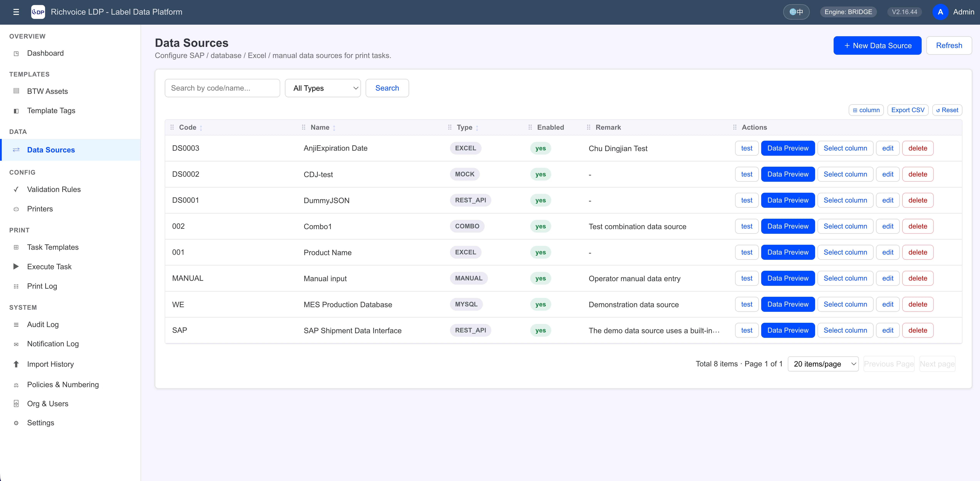Screen dimensions: 980x481
Task: Open the Admin avatar icon
Action: click(x=940, y=12)
